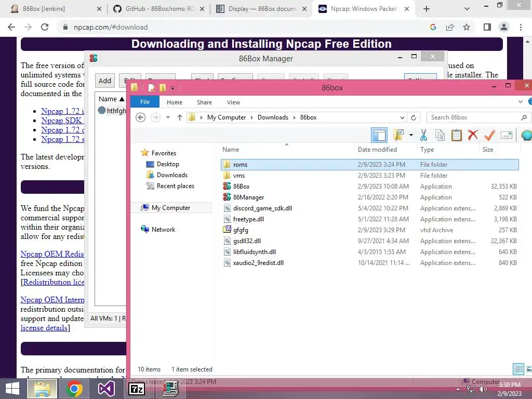Open Chrome three-dot menu
The image size is (532, 399).
[x=521, y=27]
